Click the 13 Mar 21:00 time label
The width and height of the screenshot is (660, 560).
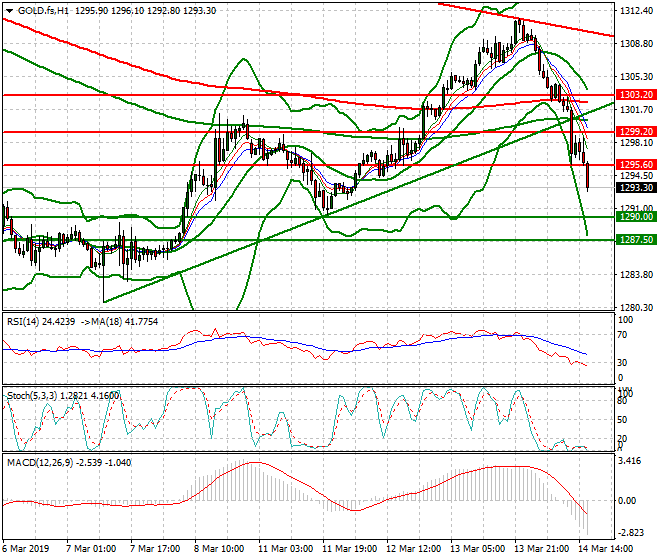coord(542,549)
